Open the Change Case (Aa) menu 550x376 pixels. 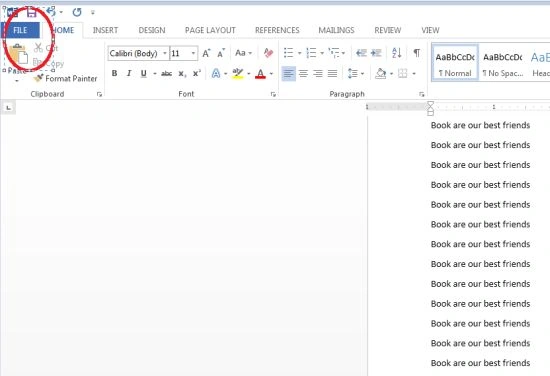[243, 53]
